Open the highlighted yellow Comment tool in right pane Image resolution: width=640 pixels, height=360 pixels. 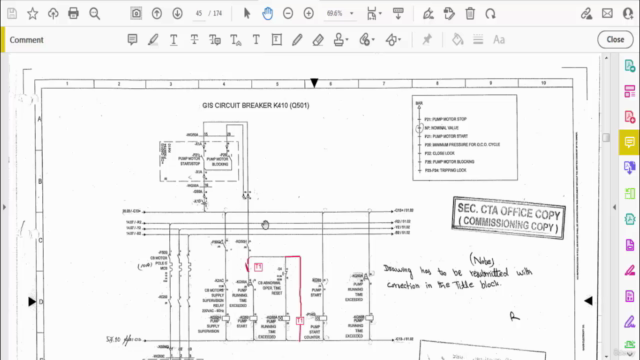click(x=630, y=142)
